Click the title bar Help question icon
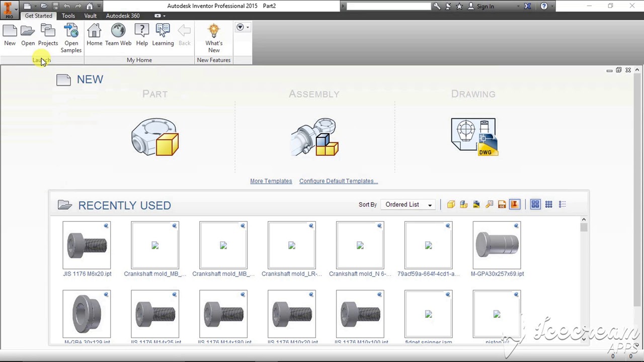This screenshot has height=362, width=644. coord(544,6)
